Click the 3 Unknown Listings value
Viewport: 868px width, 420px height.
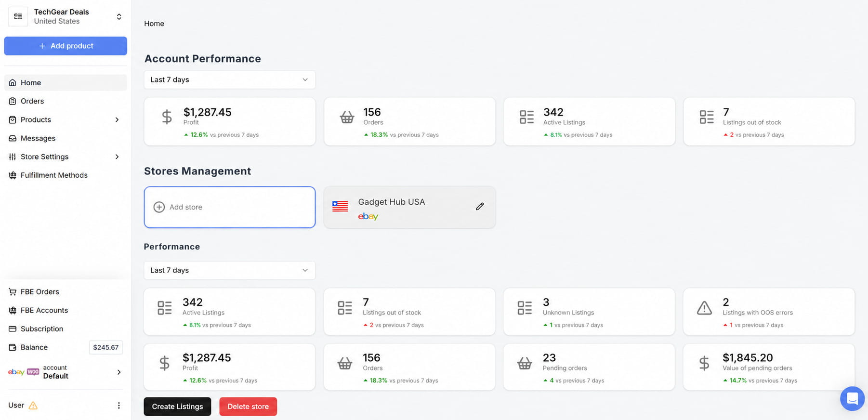pyautogui.click(x=546, y=302)
